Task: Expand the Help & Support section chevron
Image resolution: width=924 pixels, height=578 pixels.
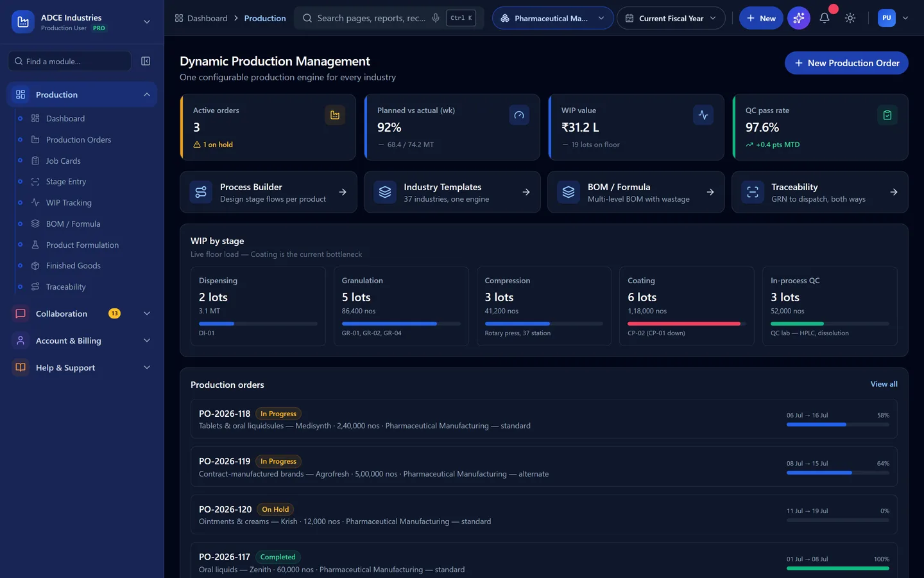Action: pyautogui.click(x=147, y=367)
